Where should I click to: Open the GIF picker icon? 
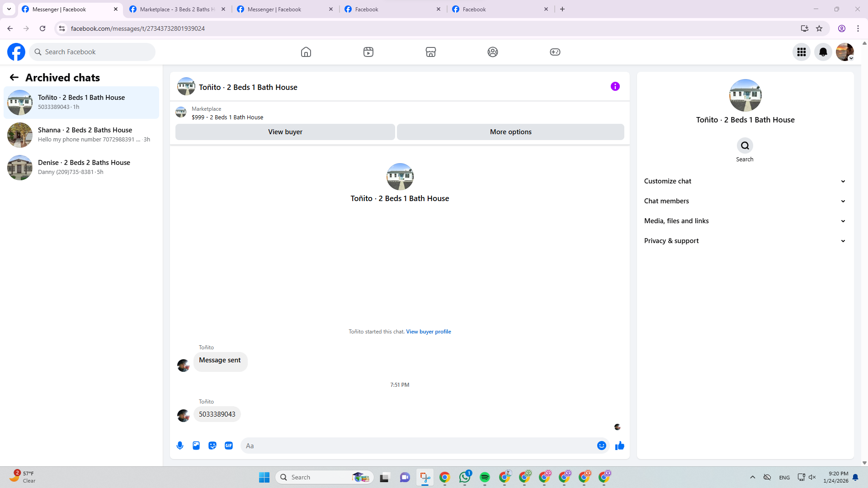pos(229,446)
